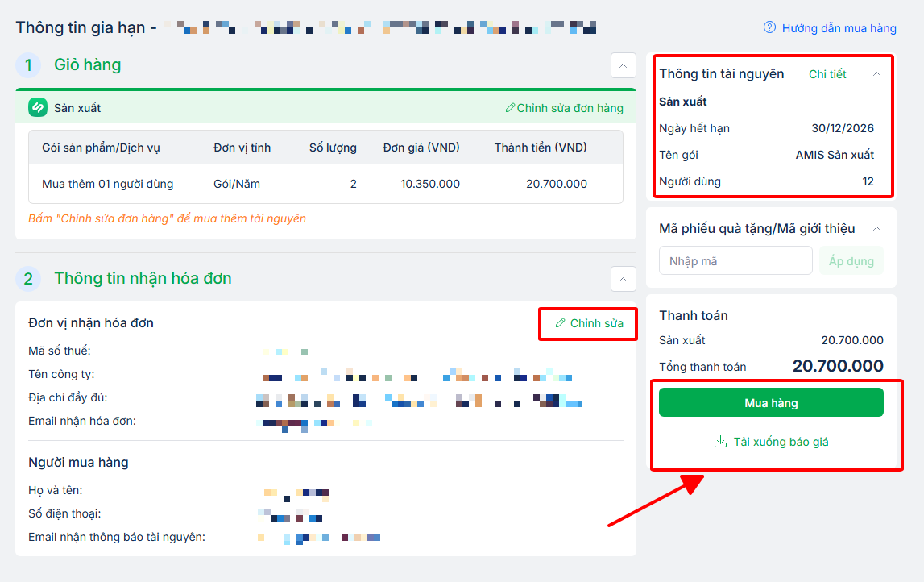Click Chỉnh sửa for invoice recipient

point(596,323)
